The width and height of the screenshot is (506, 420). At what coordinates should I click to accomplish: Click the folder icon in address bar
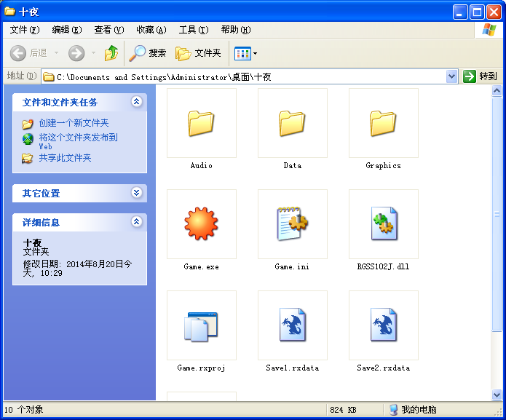pyautogui.click(x=48, y=76)
